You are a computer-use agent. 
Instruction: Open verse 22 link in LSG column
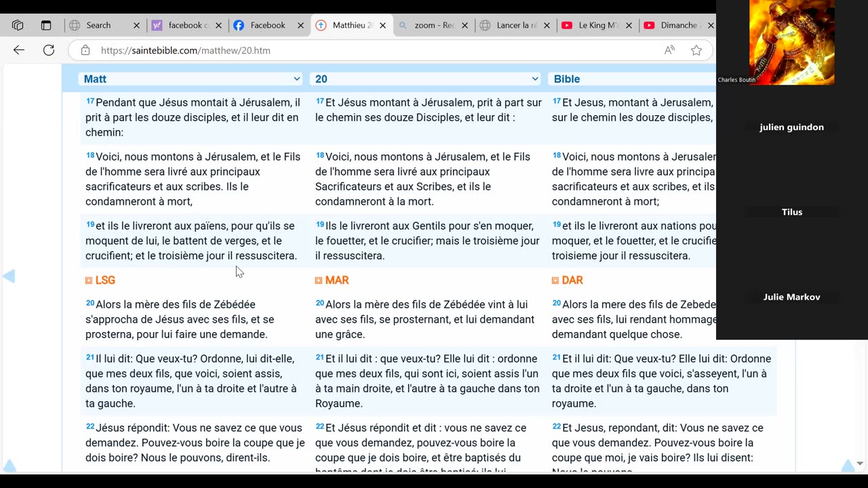pyautogui.click(x=90, y=426)
